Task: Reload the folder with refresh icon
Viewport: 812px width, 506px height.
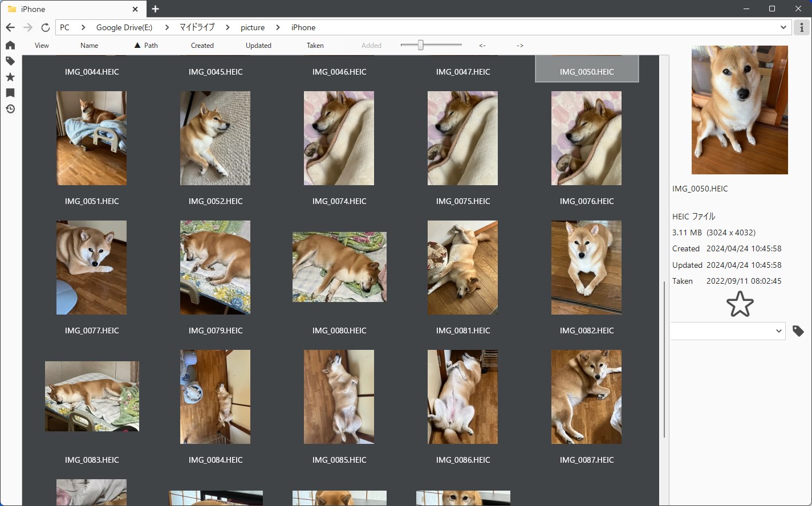Action: [x=46, y=27]
